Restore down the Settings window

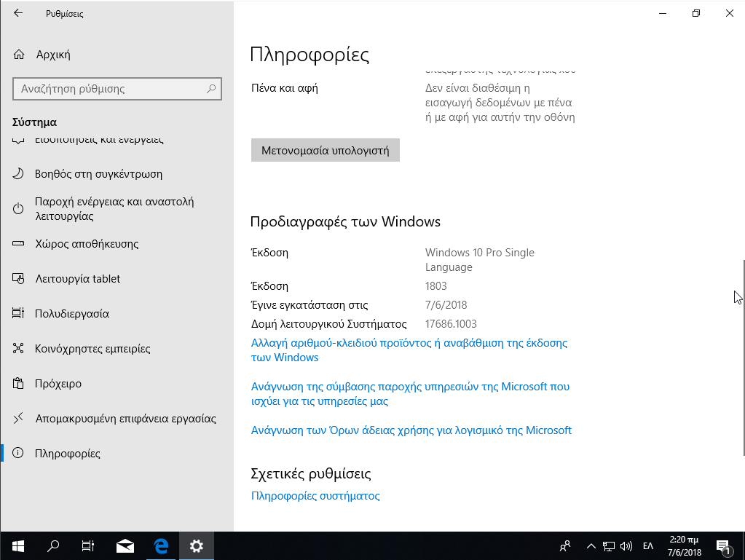pos(696,13)
